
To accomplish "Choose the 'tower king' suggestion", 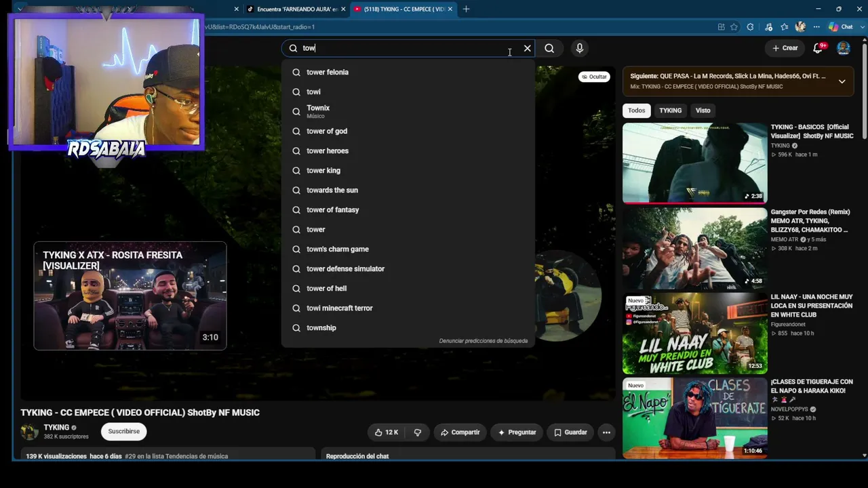I will [x=408, y=170].
